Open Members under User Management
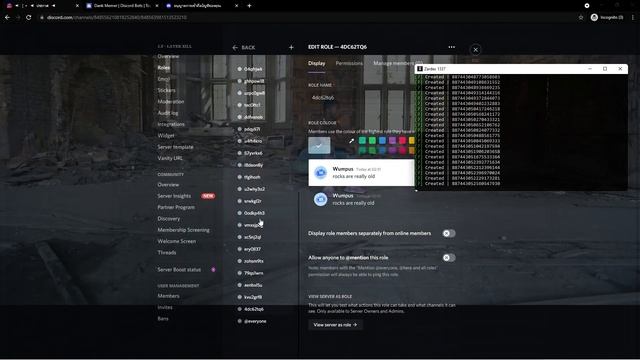This screenshot has width=640, height=360. (x=168, y=296)
